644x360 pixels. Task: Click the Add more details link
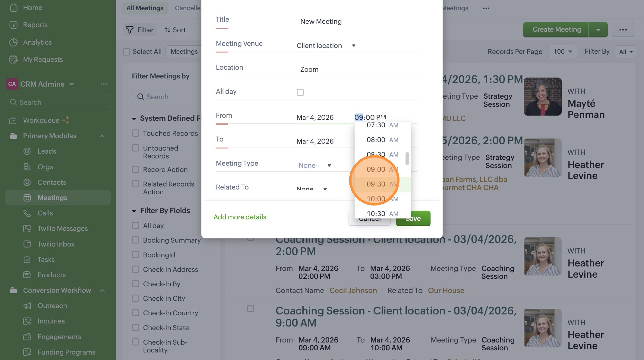tap(240, 217)
